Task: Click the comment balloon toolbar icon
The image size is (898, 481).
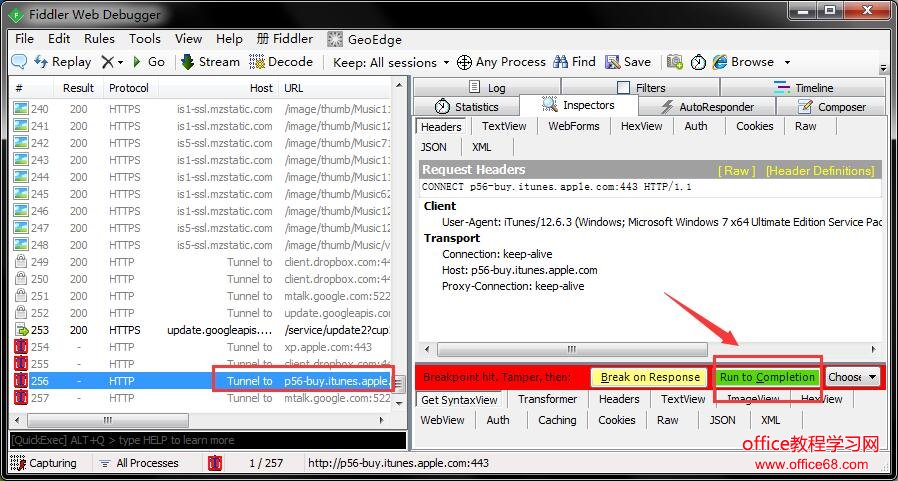Action: (19, 62)
